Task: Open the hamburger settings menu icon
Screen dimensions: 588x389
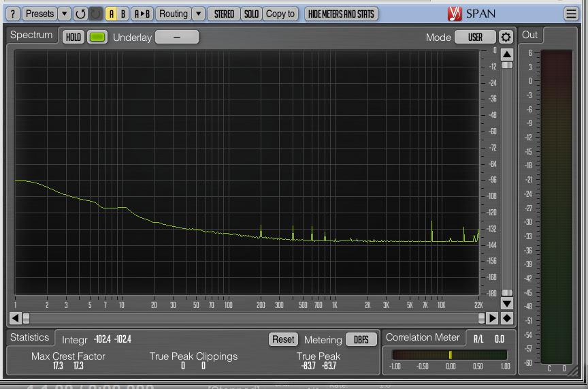Action: pyautogui.click(x=571, y=14)
